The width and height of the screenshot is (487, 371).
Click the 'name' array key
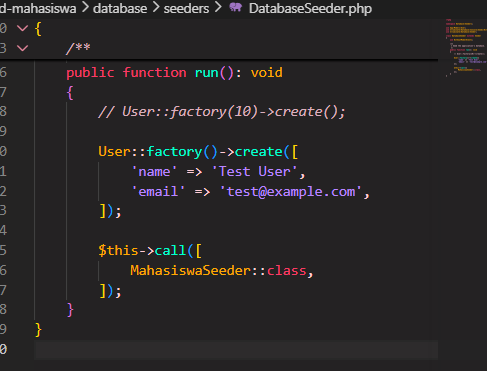tap(154, 172)
